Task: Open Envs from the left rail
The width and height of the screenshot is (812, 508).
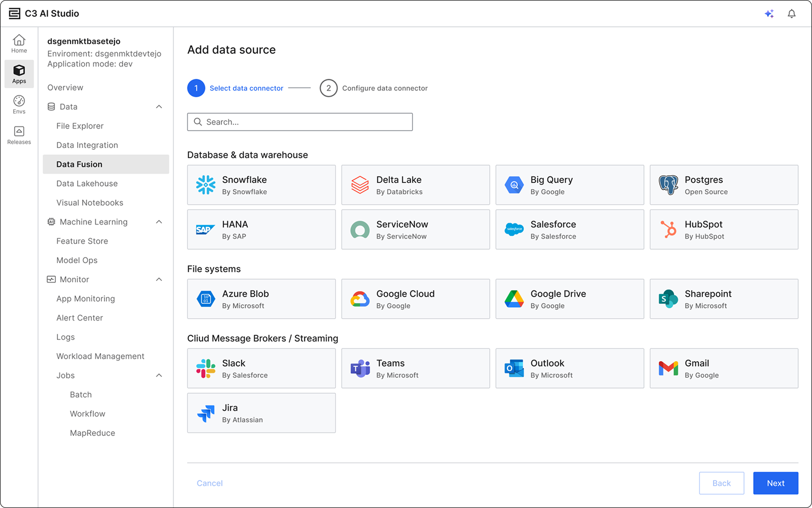Action: 19,105
